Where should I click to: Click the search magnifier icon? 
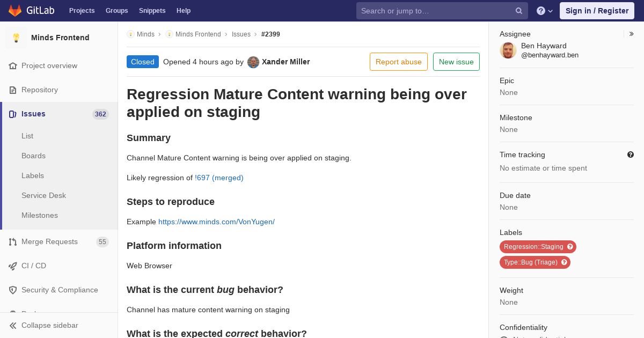[x=519, y=11]
